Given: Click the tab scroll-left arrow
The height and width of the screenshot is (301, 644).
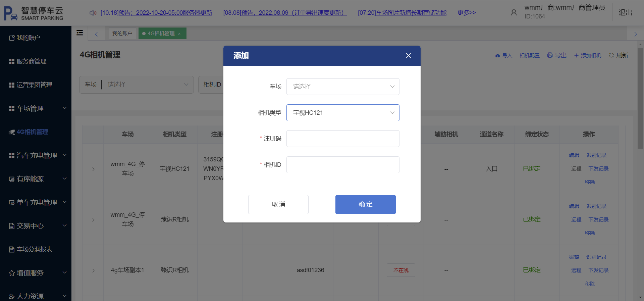Looking at the screenshot, I should point(96,34).
